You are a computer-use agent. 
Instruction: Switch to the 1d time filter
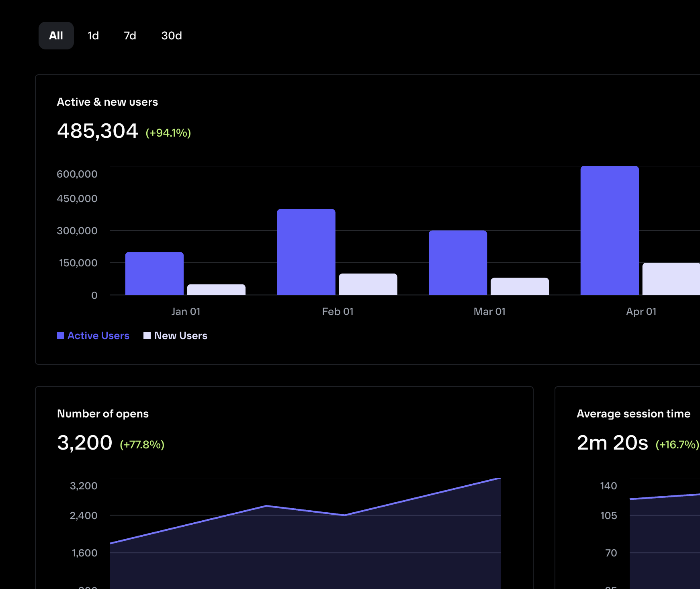pyautogui.click(x=93, y=35)
